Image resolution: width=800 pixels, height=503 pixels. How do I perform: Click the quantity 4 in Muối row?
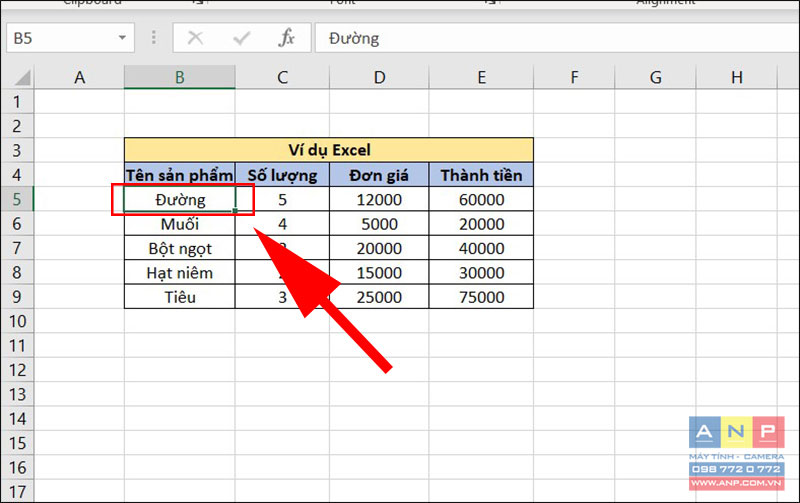point(282,223)
